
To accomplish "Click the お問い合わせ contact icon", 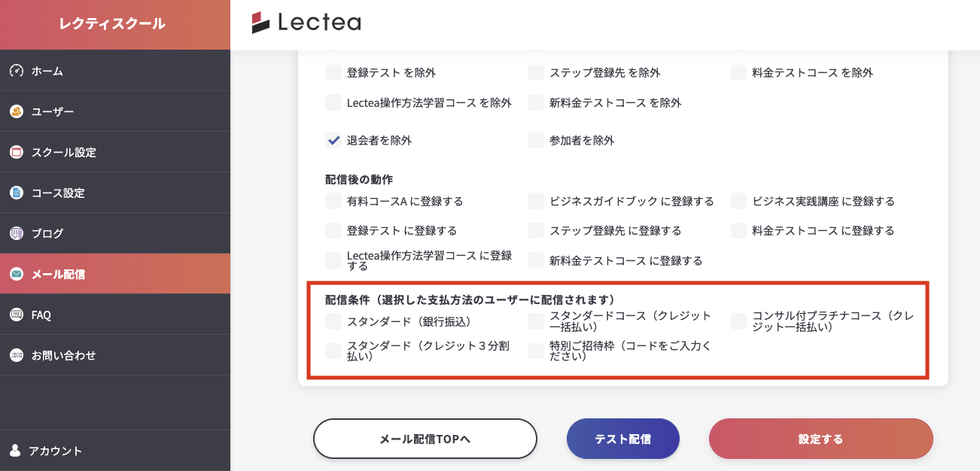I will 17,355.
